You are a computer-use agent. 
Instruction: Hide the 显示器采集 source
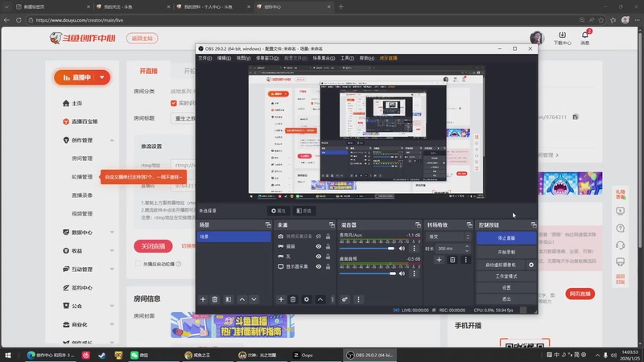click(x=318, y=266)
